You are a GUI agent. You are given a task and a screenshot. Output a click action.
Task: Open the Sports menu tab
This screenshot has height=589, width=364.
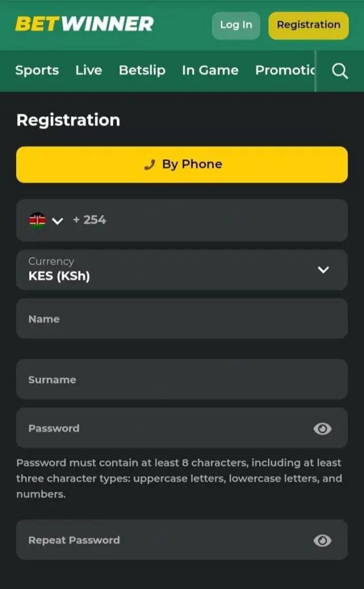pyautogui.click(x=37, y=70)
